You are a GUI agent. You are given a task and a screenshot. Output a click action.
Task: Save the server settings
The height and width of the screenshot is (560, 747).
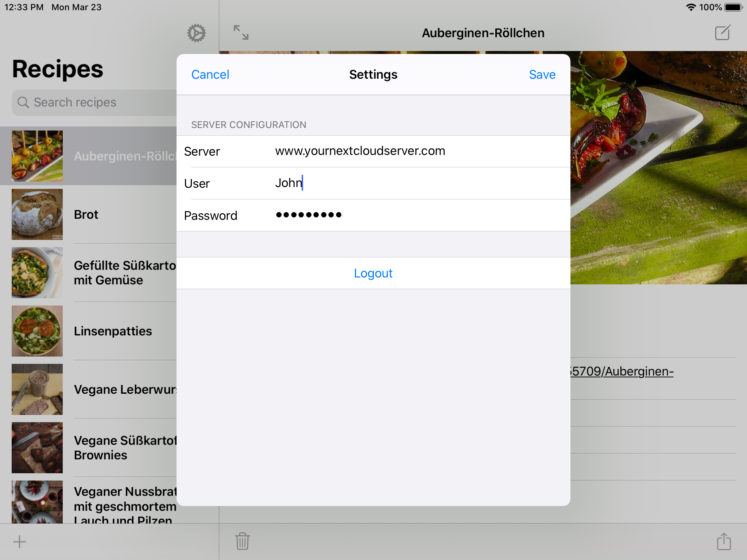[542, 75]
